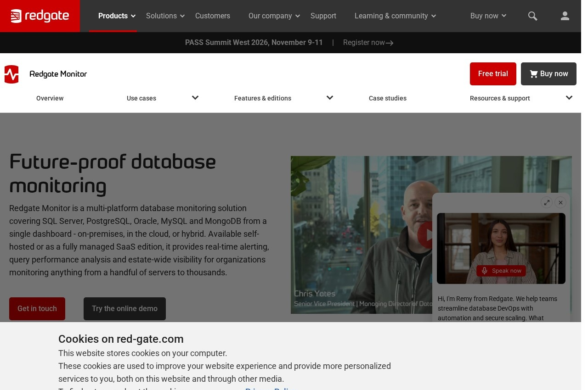Expand the Products dropdown chevron
588x390 pixels.
click(x=133, y=16)
